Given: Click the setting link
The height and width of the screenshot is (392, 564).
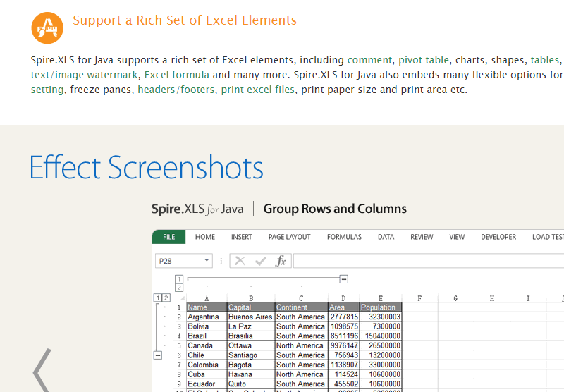Looking at the screenshot, I should coord(47,90).
